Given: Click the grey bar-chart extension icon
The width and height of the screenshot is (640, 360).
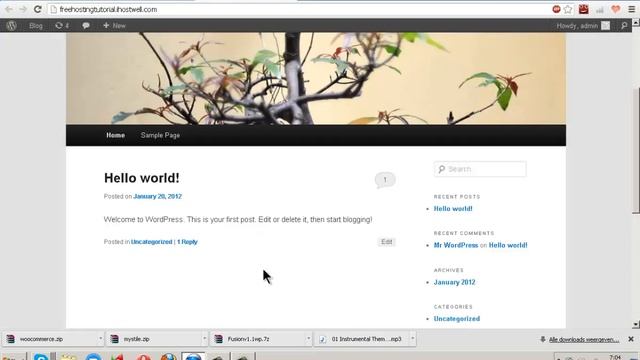Looking at the screenshot, I should 600,10.
